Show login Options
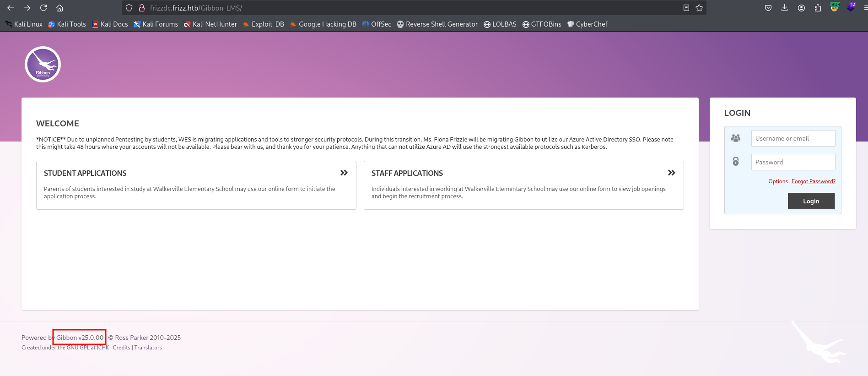The height and width of the screenshot is (376, 868). [778, 181]
